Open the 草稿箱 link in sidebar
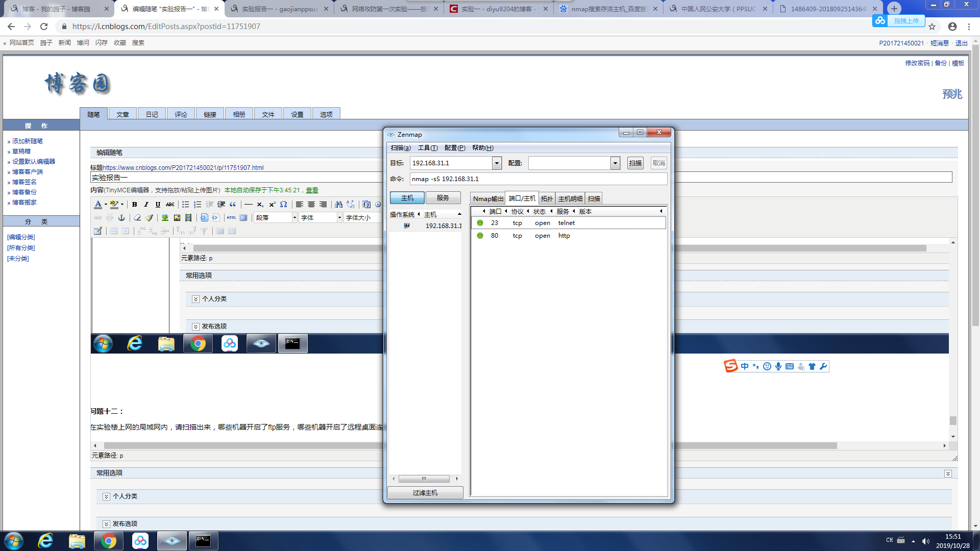This screenshot has height=551, width=980. point(21,152)
